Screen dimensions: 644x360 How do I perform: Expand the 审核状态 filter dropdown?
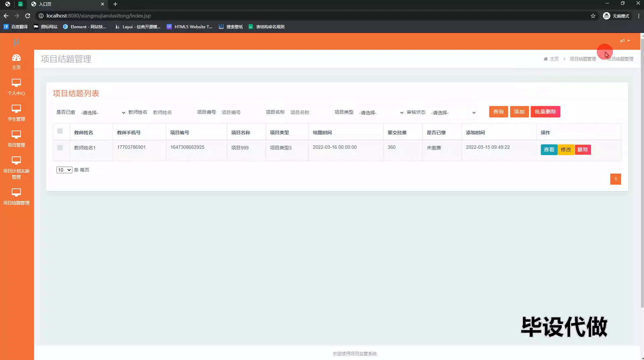[x=453, y=113]
